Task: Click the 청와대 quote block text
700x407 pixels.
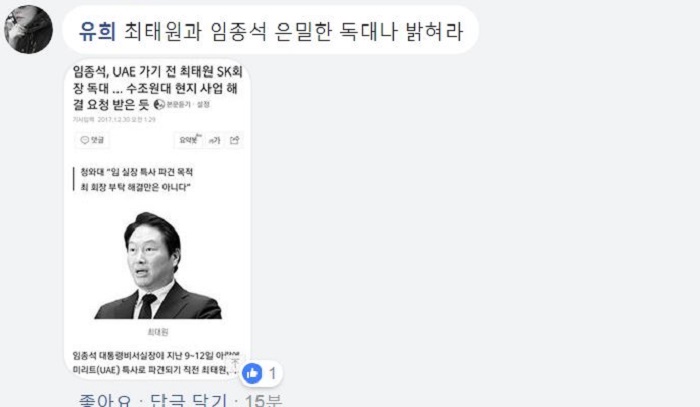Action: (x=136, y=179)
